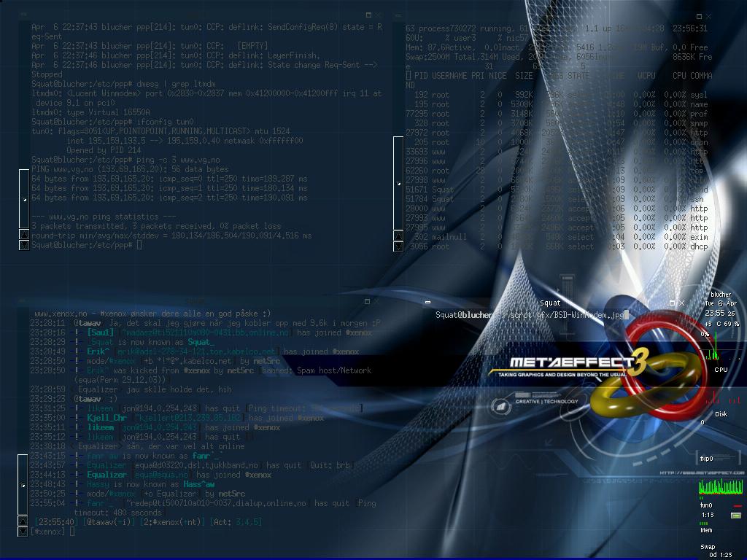Click scroll down arrow in IRC #xenox terminal

point(23,532)
